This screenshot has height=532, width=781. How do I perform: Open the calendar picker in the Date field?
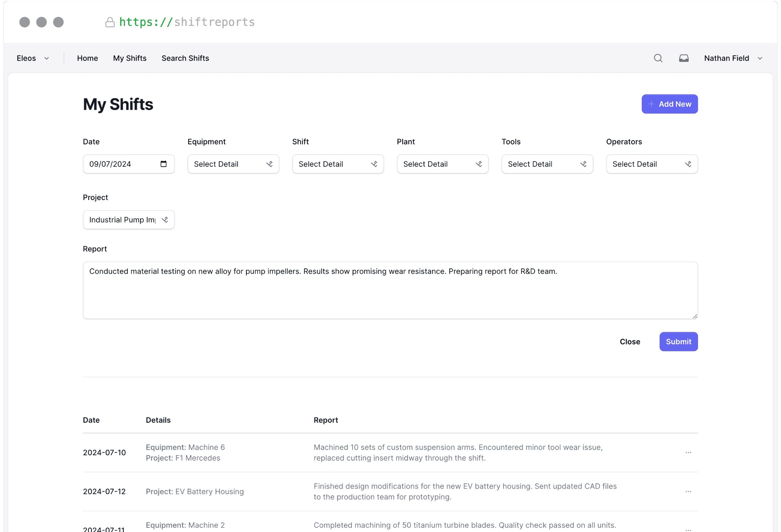coord(163,164)
